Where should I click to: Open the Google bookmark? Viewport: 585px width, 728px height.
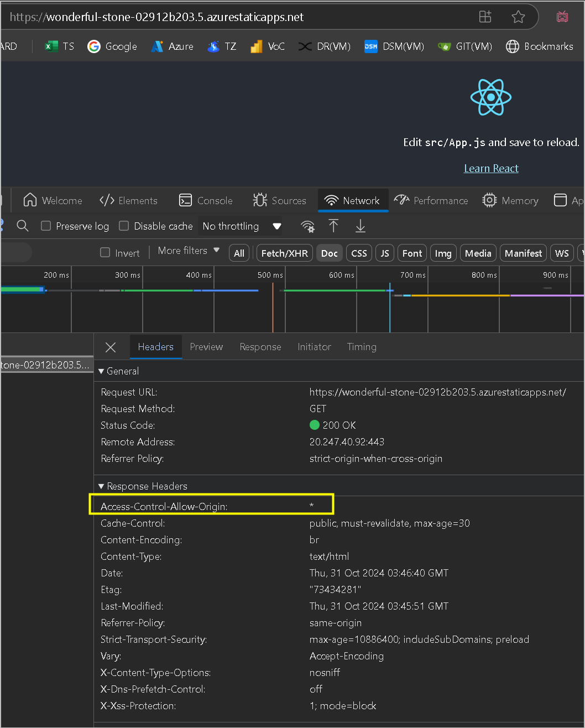point(112,46)
